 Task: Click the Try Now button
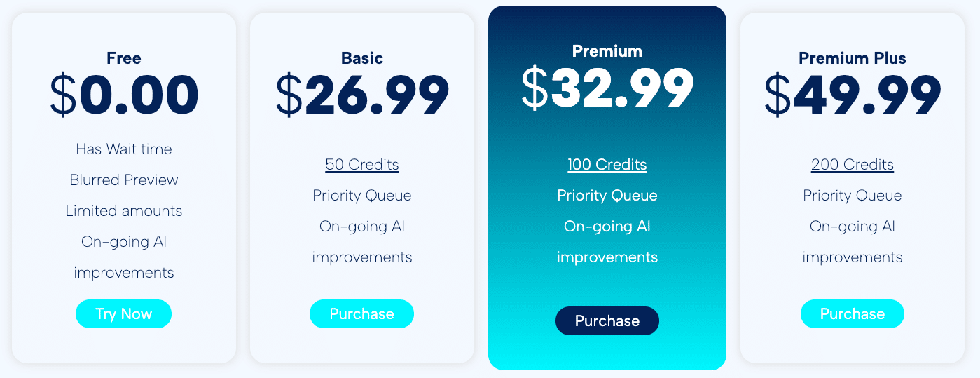tap(123, 313)
